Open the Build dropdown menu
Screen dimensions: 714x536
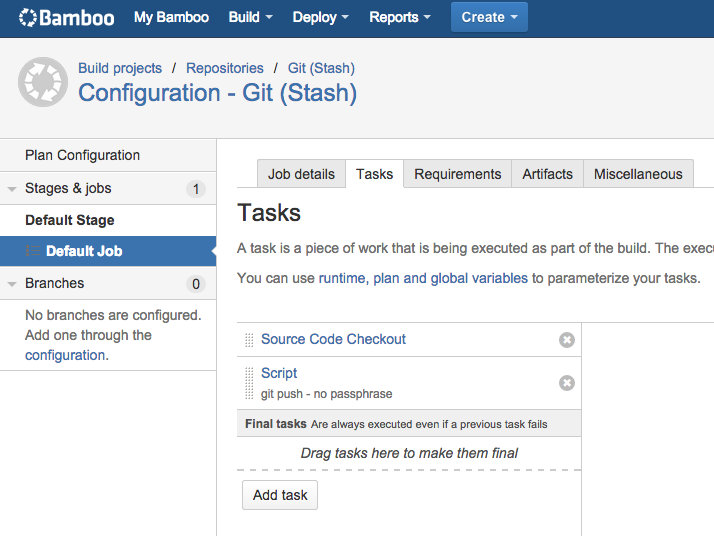pos(250,17)
